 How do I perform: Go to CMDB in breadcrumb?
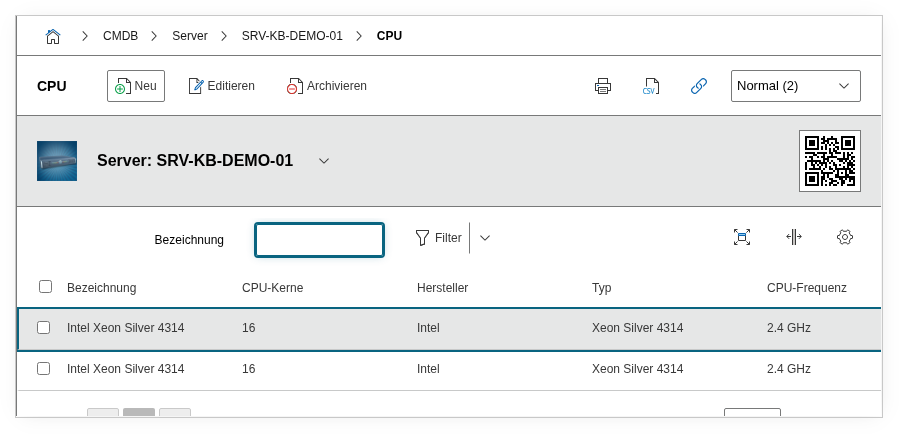pyautogui.click(x=120, y=36)
